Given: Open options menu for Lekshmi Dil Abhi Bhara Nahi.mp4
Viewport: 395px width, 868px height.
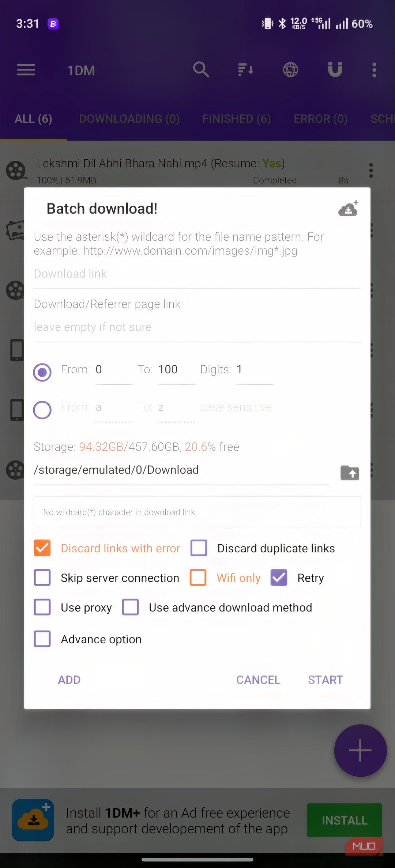Looking at the screenshot, I should 371,171.
